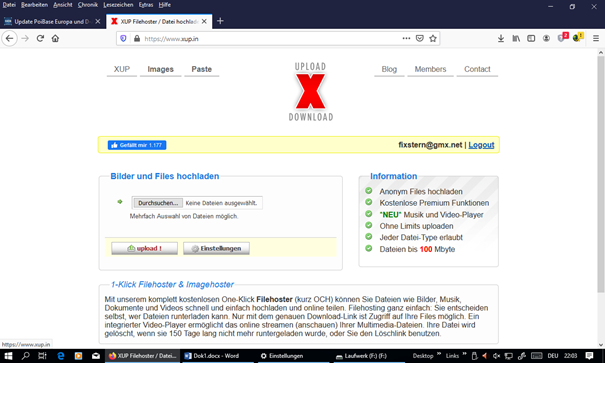Go back to previous page
Viewport: 605px width, 393px height.
pyautogui.click(x=10, y=39)
